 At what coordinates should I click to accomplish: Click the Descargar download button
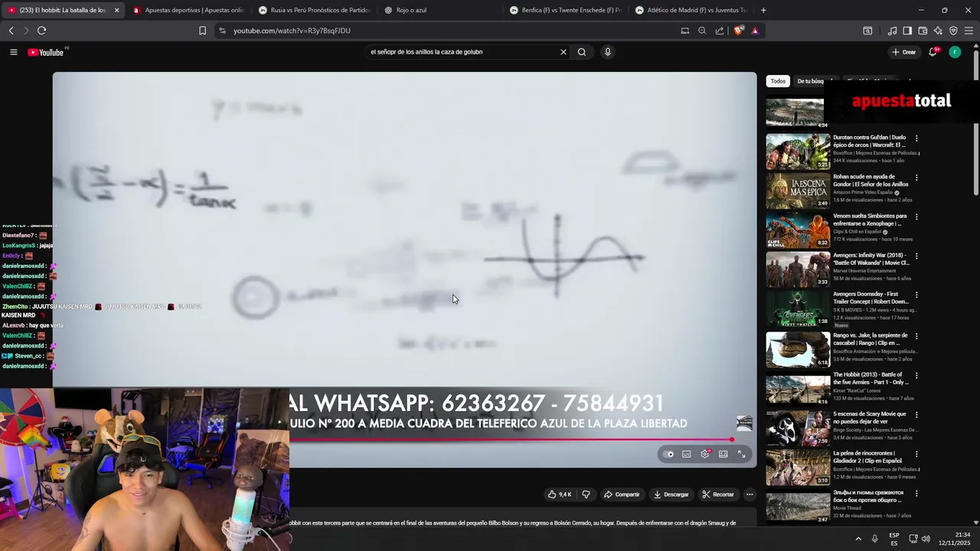[671, 494]
